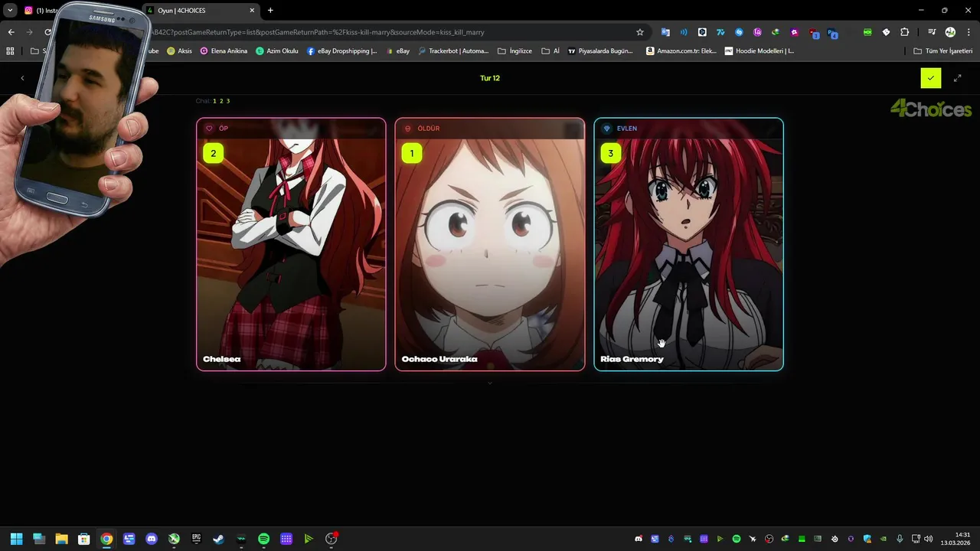Click the ÖP heart label on Chelsea card

click(217, 129)
